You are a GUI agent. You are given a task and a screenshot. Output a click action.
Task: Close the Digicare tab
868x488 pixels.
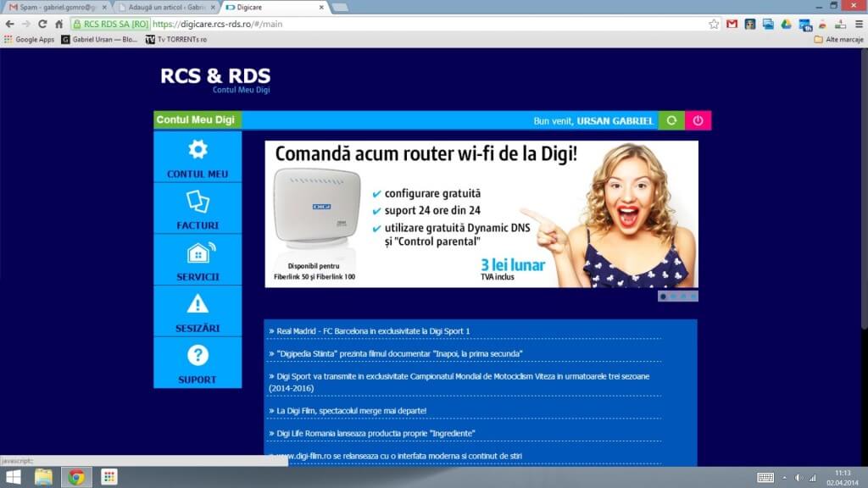pyautogui.click(x=321, y=7)
